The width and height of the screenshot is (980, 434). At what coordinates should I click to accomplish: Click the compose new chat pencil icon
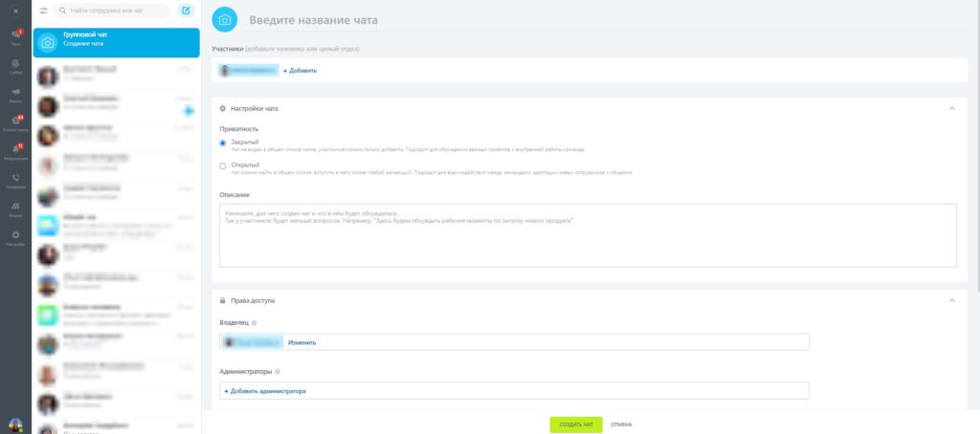pos(186,11)
